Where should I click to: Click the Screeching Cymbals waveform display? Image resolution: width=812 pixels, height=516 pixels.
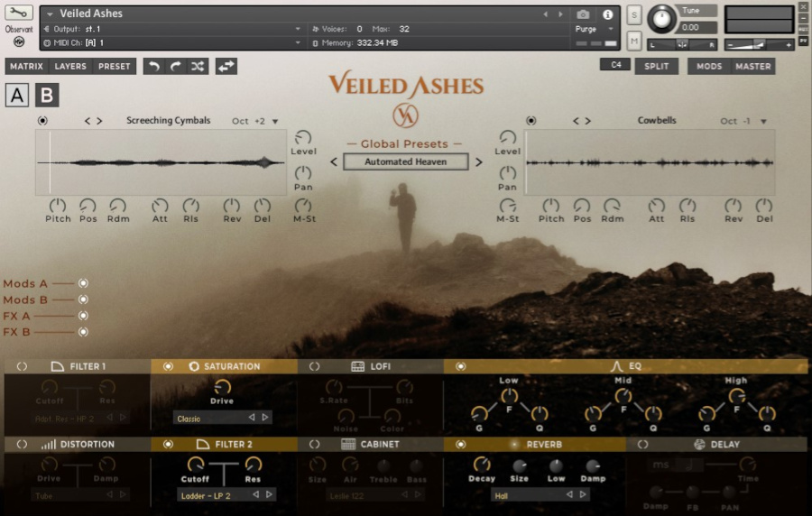pos(161,162)
